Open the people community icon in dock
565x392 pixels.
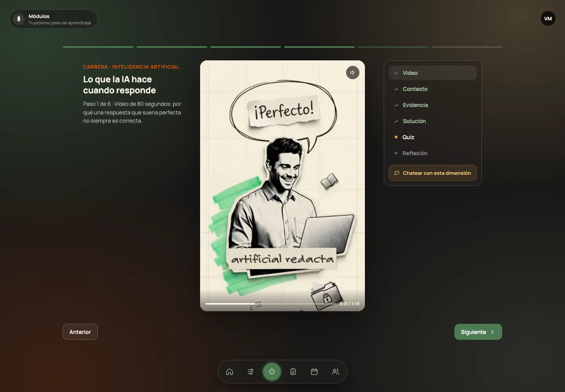click(x=335, y=372)
